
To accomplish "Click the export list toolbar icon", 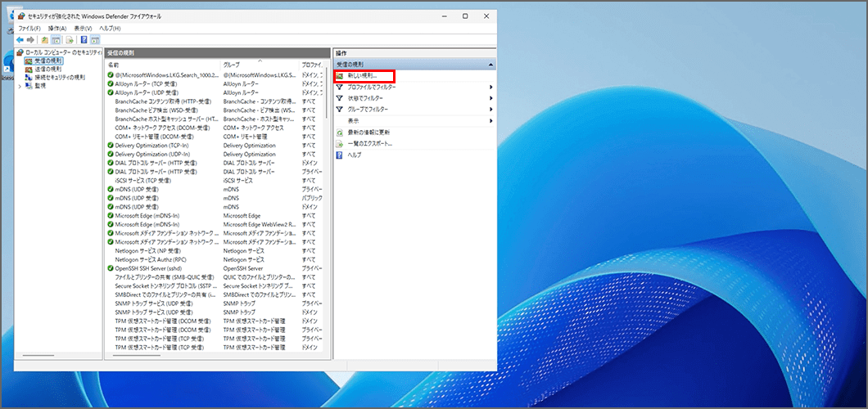I will [70, 39].
